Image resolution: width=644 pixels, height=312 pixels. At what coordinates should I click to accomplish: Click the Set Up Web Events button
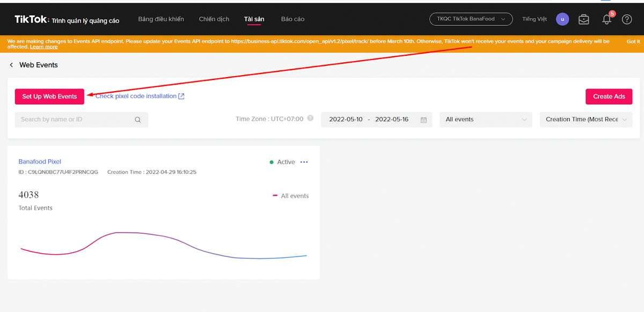click(x=49, y=96)
